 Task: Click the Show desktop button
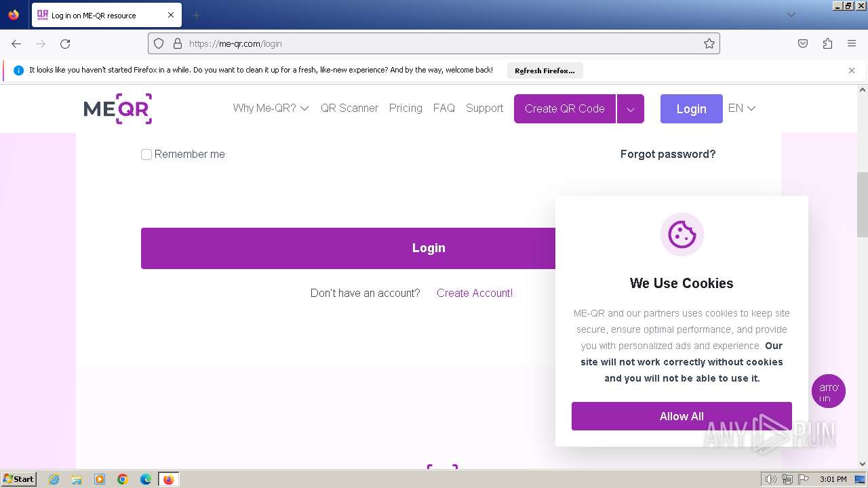coord(861,479)
